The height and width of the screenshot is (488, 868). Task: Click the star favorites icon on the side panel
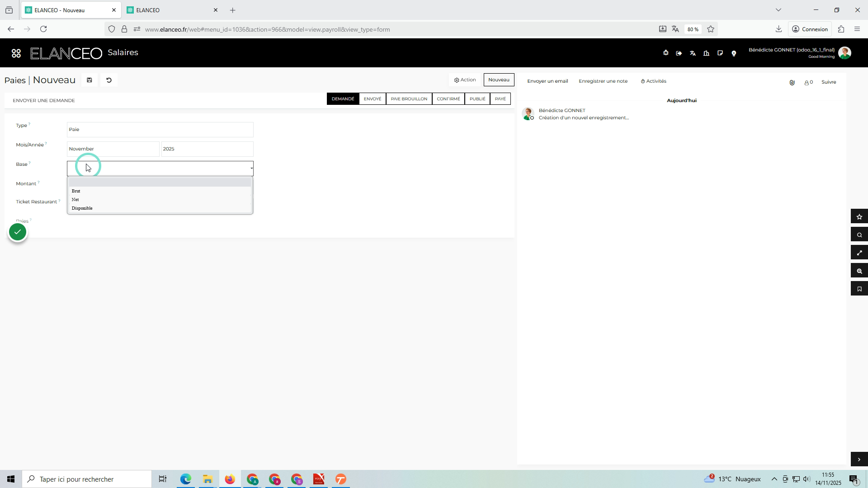[x=859, y=217]
